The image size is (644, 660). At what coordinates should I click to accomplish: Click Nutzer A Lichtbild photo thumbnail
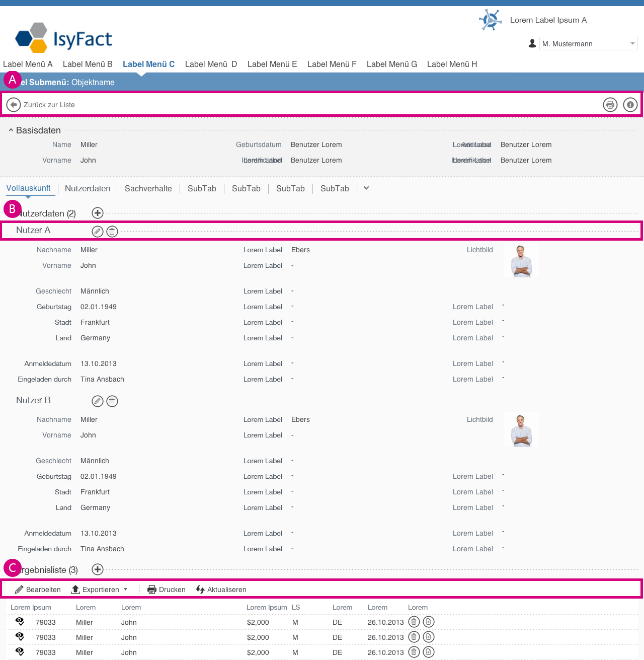(521, 261)
